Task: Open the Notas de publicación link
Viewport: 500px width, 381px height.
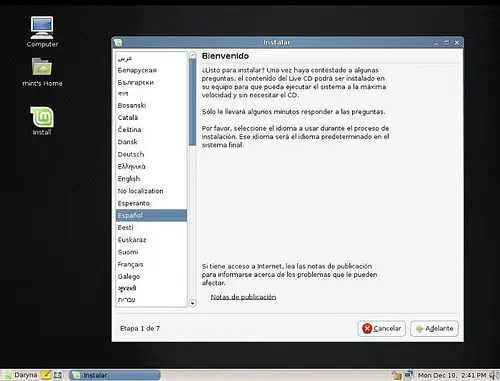Action: [243, 297]
